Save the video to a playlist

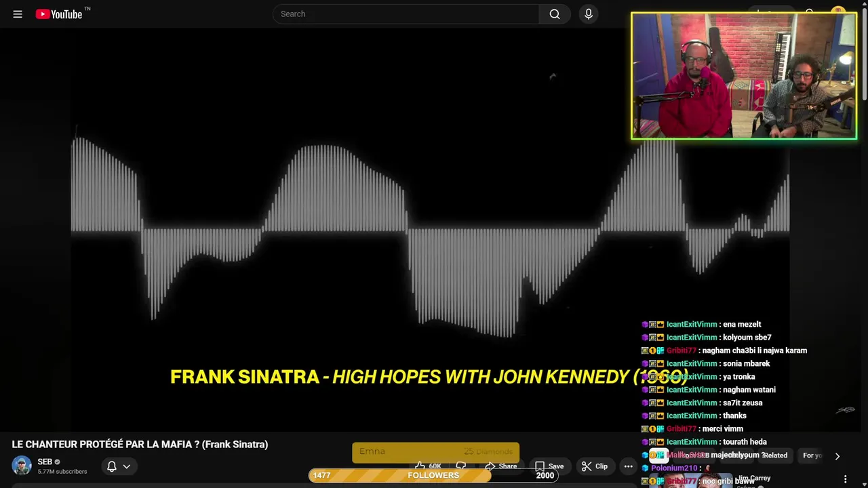(x=549, y=466)
